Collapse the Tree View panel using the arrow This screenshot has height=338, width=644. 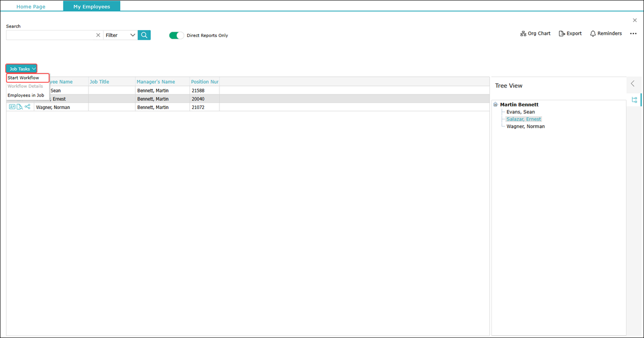pos(633,84)
